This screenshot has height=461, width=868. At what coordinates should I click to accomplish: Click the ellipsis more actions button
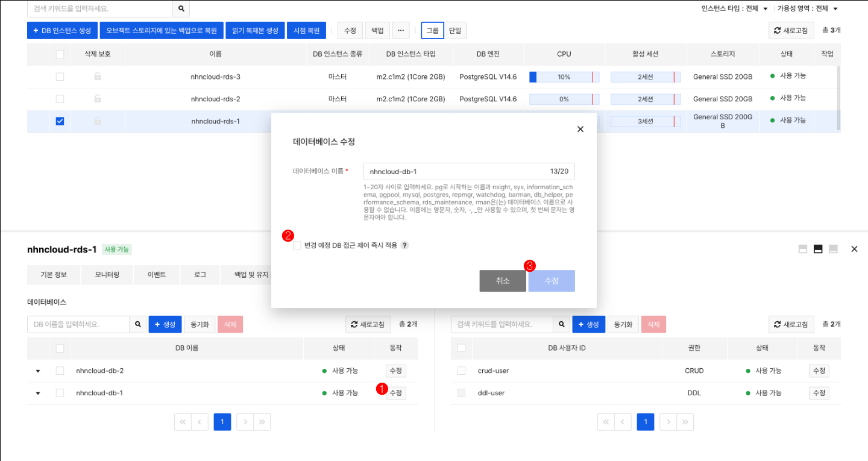pyautogui.click(x=401, y=30)
